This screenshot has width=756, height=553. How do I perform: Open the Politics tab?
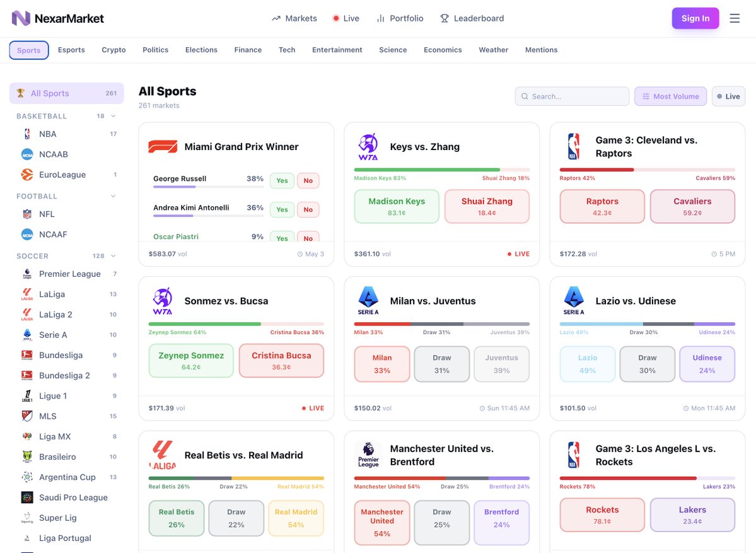155,50
